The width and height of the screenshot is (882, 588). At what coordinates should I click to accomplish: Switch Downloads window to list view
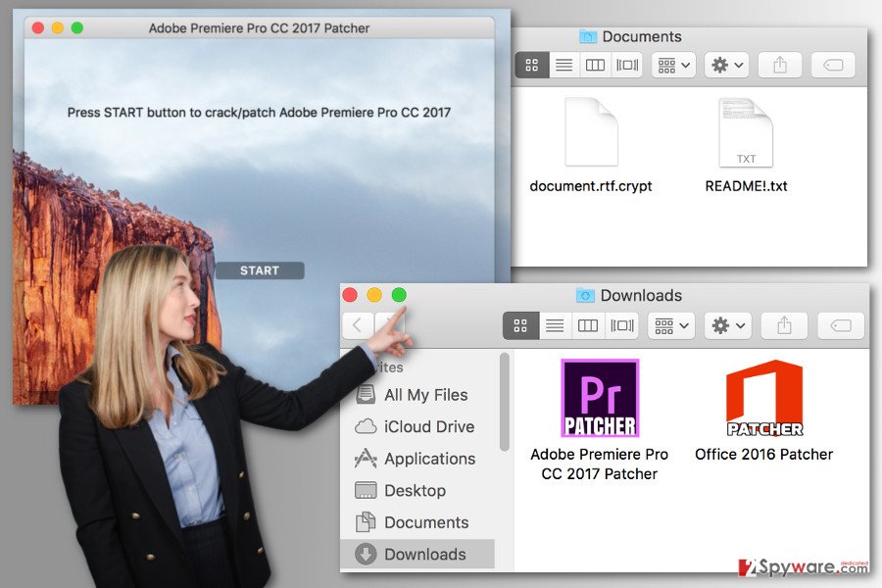point(555,325)
